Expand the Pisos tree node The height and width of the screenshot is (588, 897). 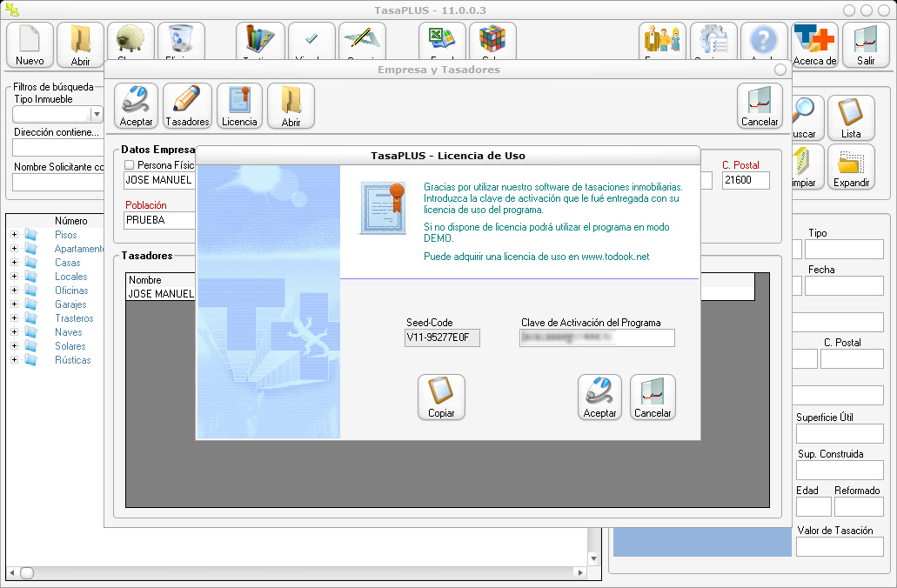[15, 235]
